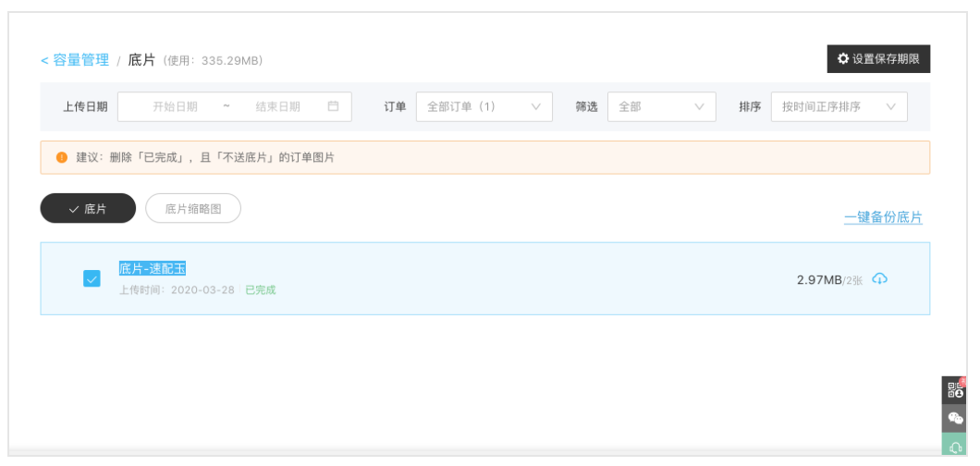The width and height of the screenshot is (980, 466).
Task: Click the orange warning icon in suggestion bar
Action: pyautogui.click(x=62, y=158)
